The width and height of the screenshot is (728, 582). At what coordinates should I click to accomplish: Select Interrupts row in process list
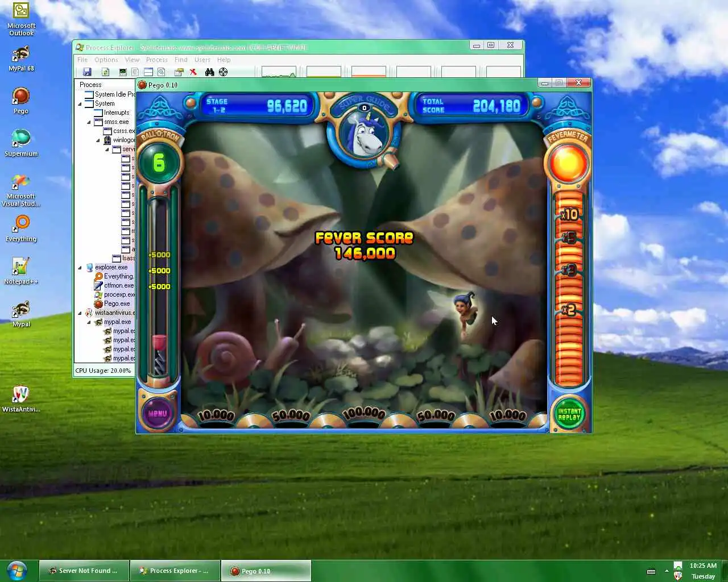(x=111, y=113)
